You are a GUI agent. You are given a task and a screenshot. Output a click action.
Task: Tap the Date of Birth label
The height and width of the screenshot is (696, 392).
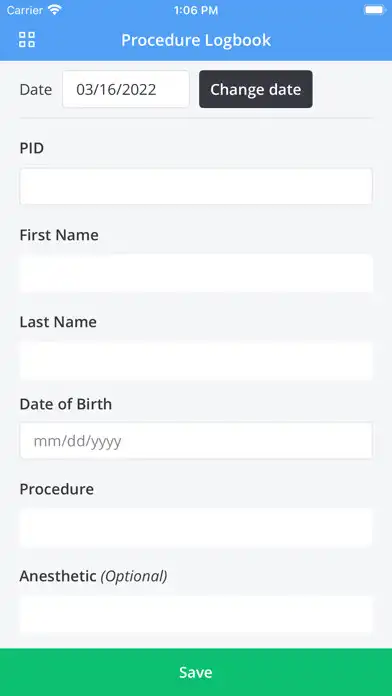66,404
